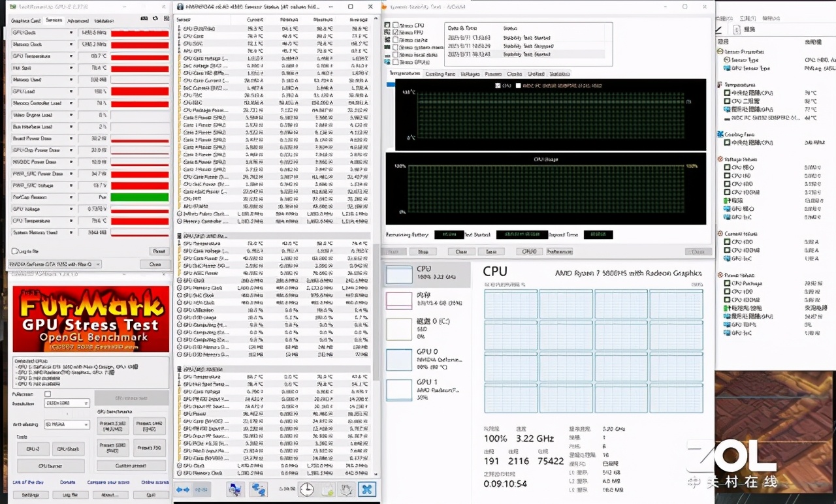The image size is (836, 504).
Task: Click FurMark Quit button
Action: [151, 495]
